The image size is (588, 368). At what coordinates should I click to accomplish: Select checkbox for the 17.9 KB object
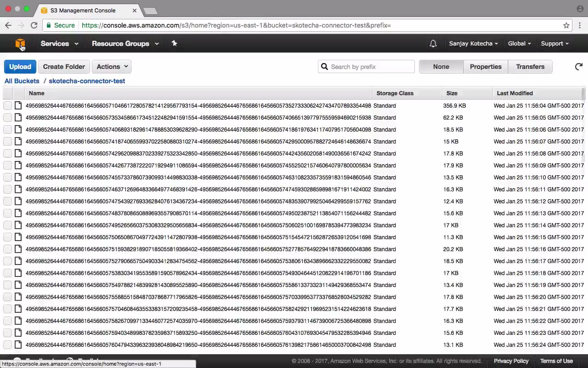[x=7, y=165]
